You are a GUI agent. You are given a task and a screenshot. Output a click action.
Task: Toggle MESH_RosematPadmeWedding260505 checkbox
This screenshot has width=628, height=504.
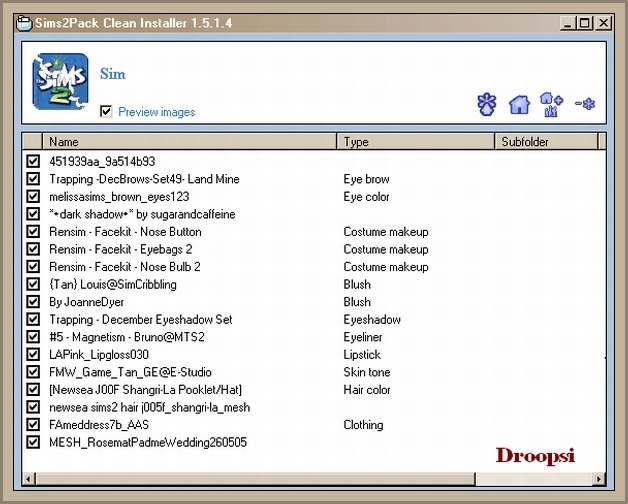pyautogui.click(x=33, y=442)
